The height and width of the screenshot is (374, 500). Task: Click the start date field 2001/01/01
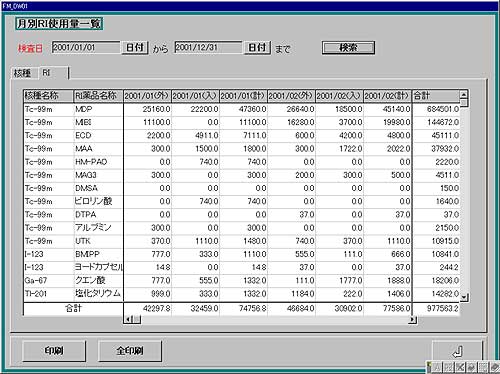pos(86,47)
